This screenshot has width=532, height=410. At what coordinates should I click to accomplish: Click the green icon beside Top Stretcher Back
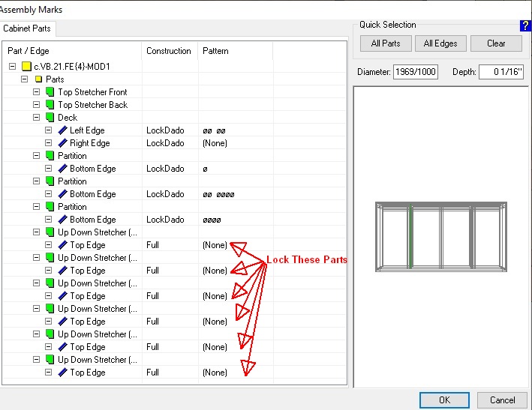pos(50,105)
